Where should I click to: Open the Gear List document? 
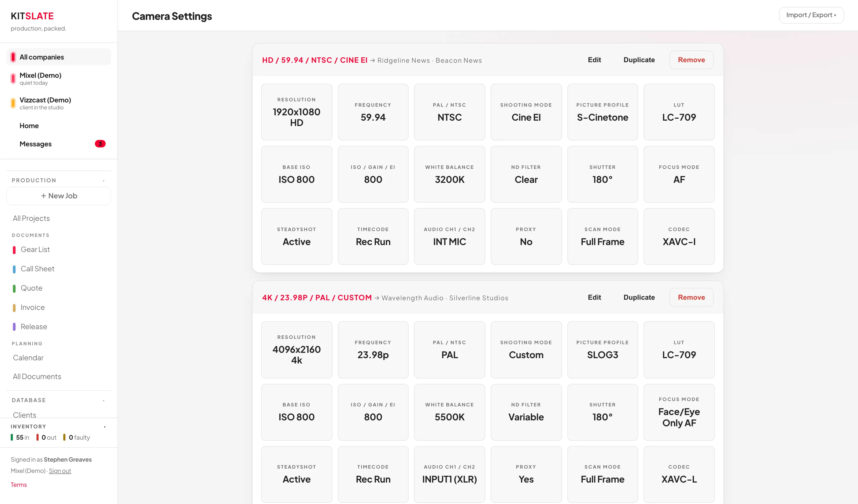35,249
